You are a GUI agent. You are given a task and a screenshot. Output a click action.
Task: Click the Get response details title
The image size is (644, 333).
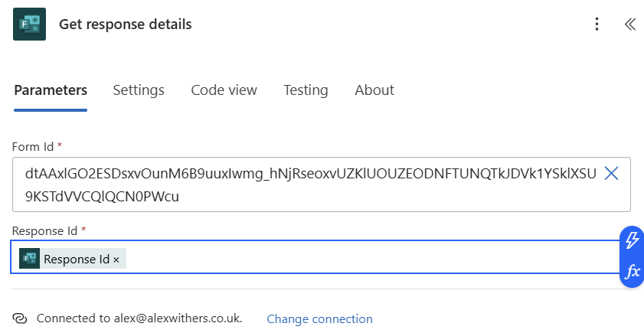click(x=126, y=24)
